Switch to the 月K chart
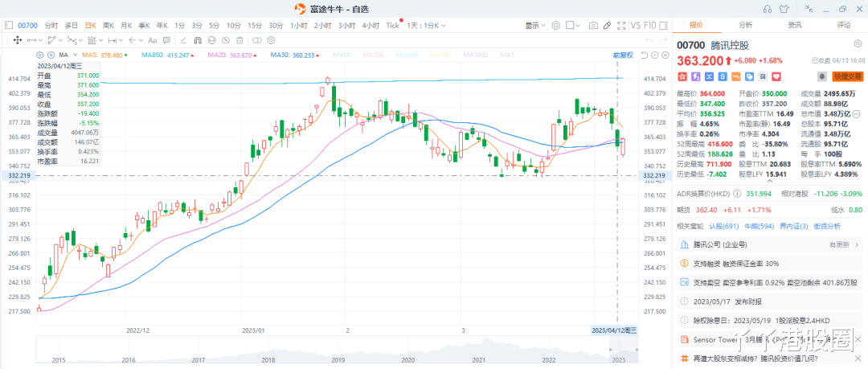868x369 pixels. pyautogui.click(x=126, y=26)
